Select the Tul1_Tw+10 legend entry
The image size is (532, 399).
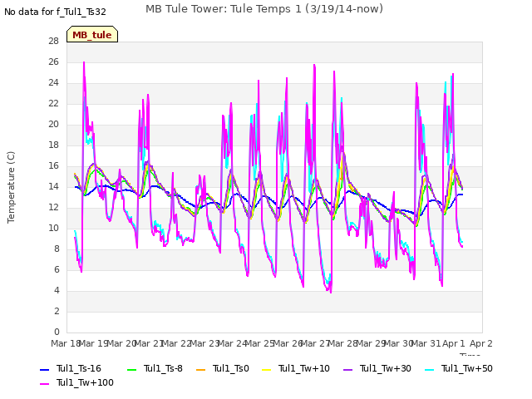point(296,369)
